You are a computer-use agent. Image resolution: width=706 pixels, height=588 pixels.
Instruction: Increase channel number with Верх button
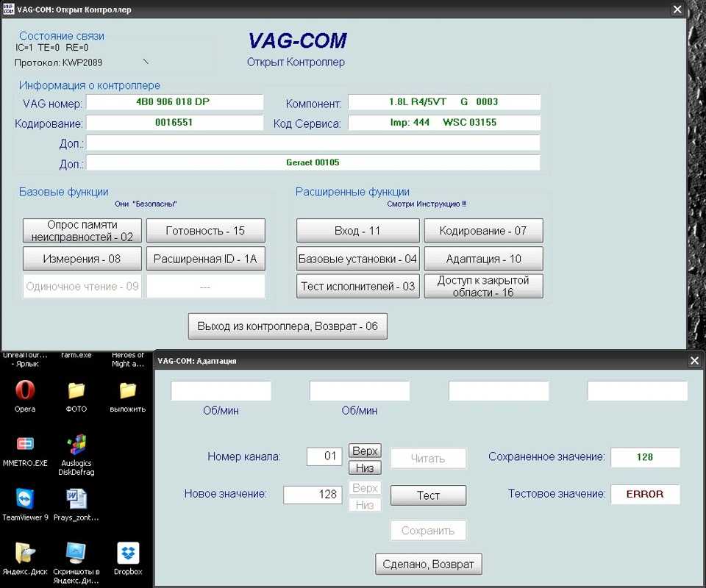tap(365, 451)
